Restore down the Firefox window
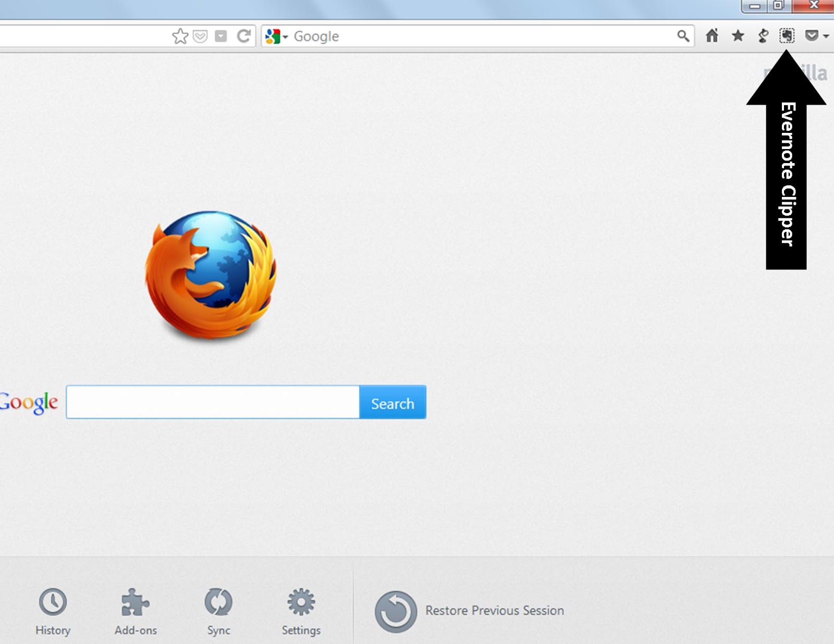This screenshot has width=834, height=644. click(x=778, y=6)
